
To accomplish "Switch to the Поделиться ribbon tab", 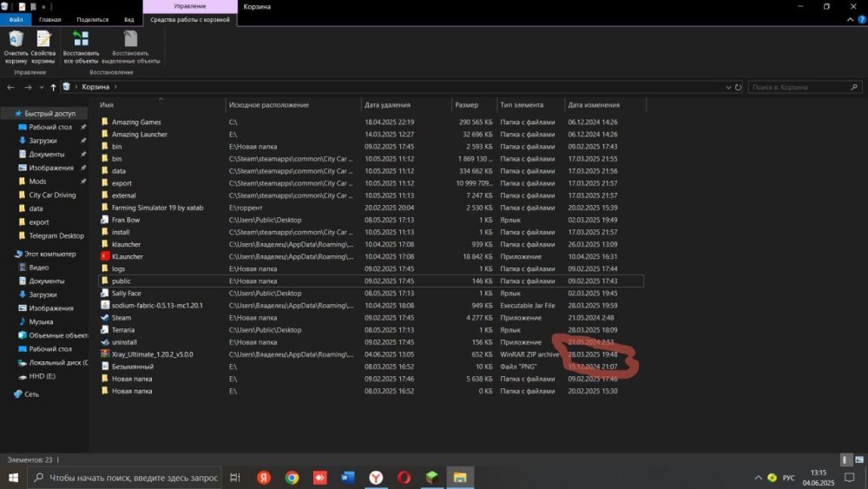I will pos(93,19).
